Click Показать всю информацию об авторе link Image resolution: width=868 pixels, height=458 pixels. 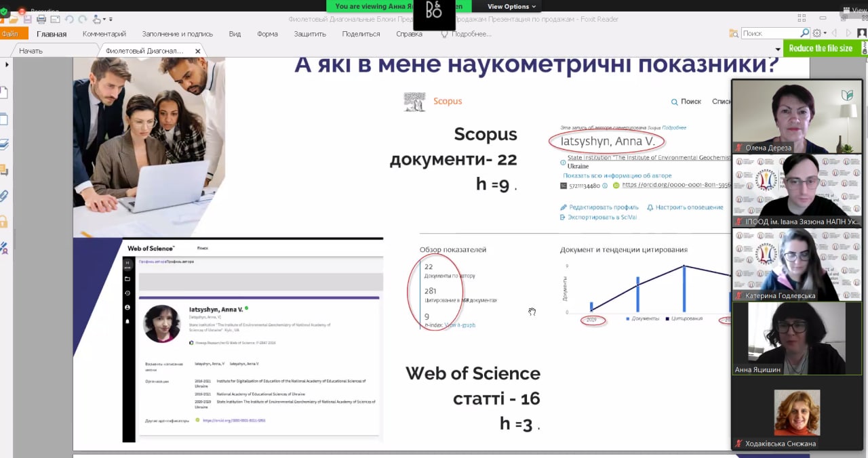click(617, 175)
